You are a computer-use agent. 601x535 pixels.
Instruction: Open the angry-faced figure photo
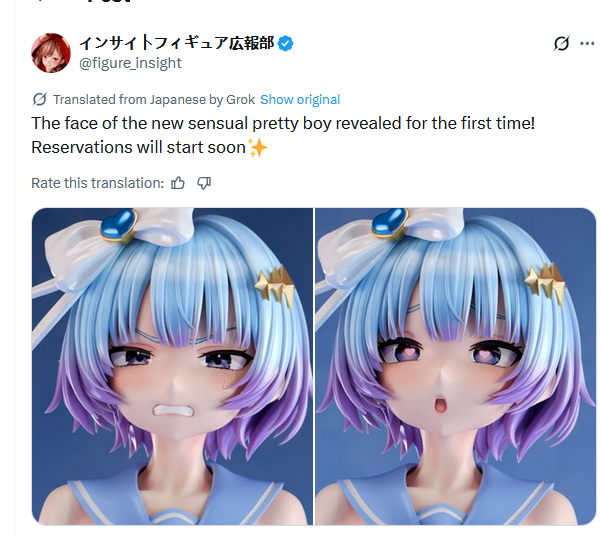point(172,366)
